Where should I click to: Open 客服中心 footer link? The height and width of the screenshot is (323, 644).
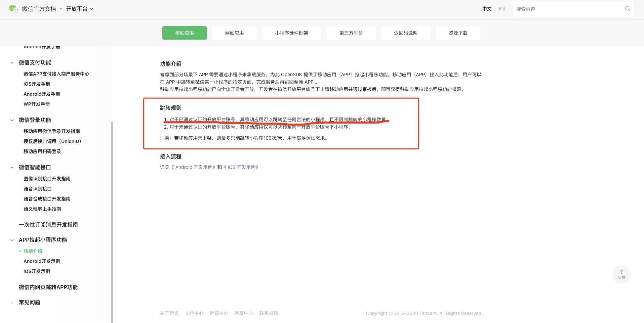pos(244,313)
